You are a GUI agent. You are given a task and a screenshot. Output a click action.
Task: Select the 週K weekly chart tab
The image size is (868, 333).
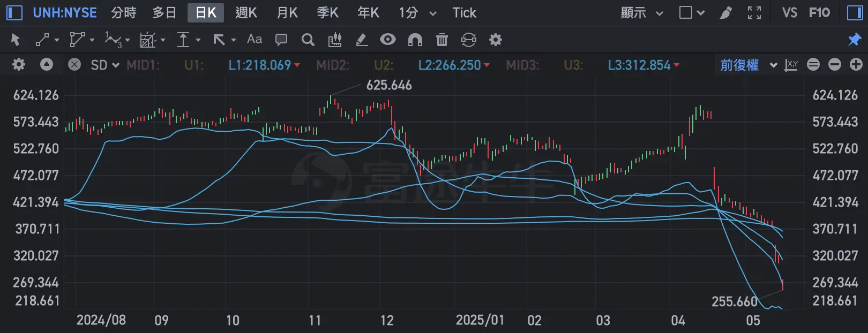click(x=246, y=12)
